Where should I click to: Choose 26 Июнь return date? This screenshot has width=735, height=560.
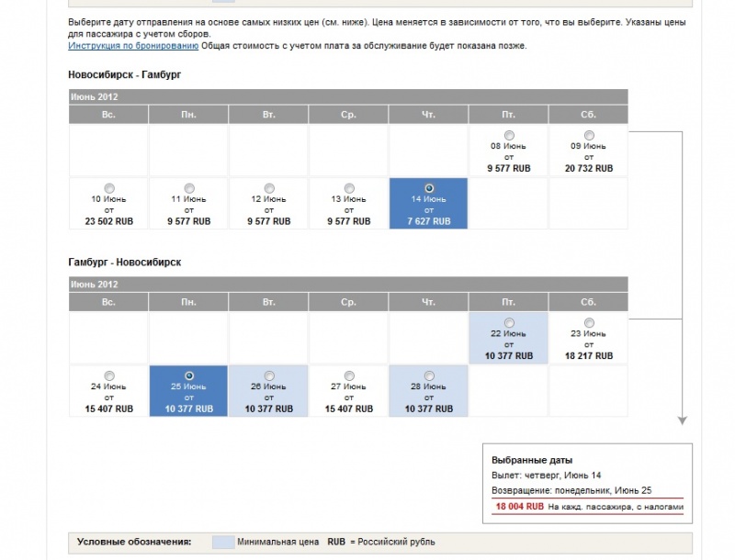click(x=269, y=375)
